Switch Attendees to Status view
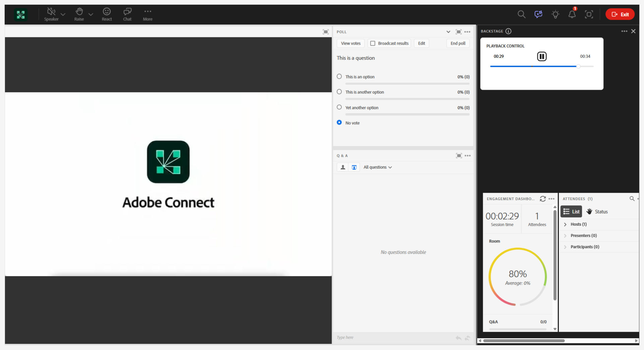Viewport: 644px width, 350px height. click(x=597, y=212)
